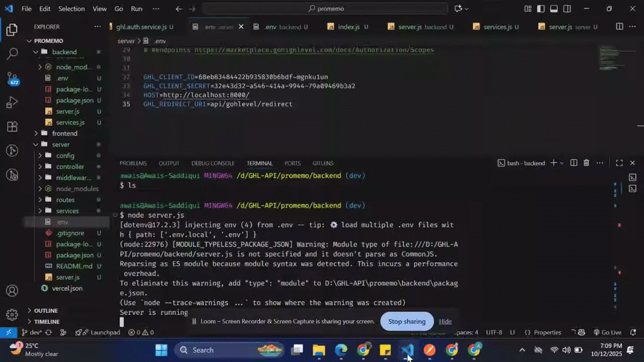The width and height of the screenshot is (644, 362).
Task: Open the index.js editor tab
Action: (x=348, y=26)
